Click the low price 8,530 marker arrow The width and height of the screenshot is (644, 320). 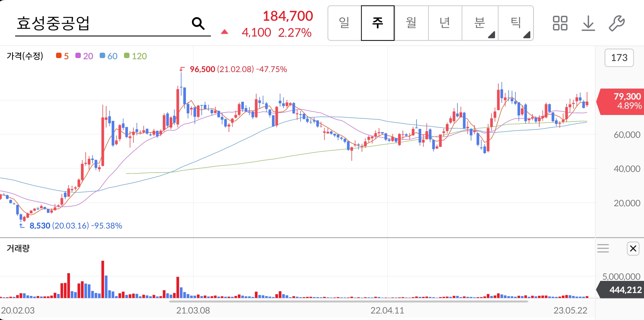click(x=22, y=226)
